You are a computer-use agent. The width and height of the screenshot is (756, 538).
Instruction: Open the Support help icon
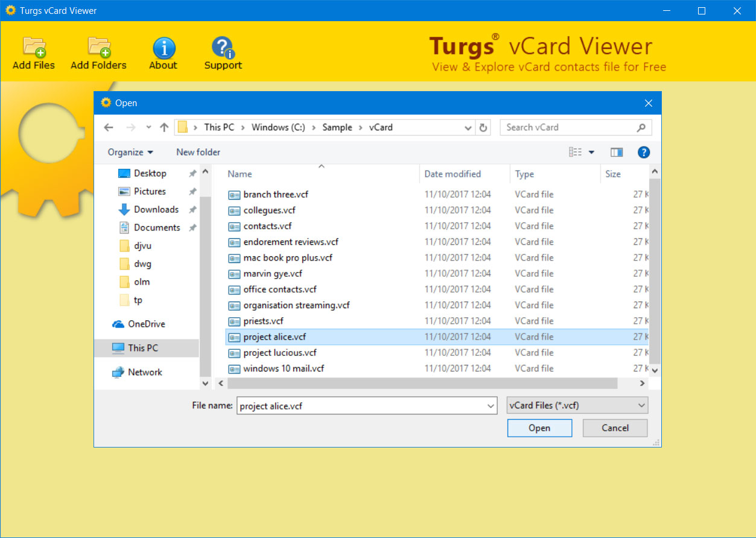tap(223, 48)
